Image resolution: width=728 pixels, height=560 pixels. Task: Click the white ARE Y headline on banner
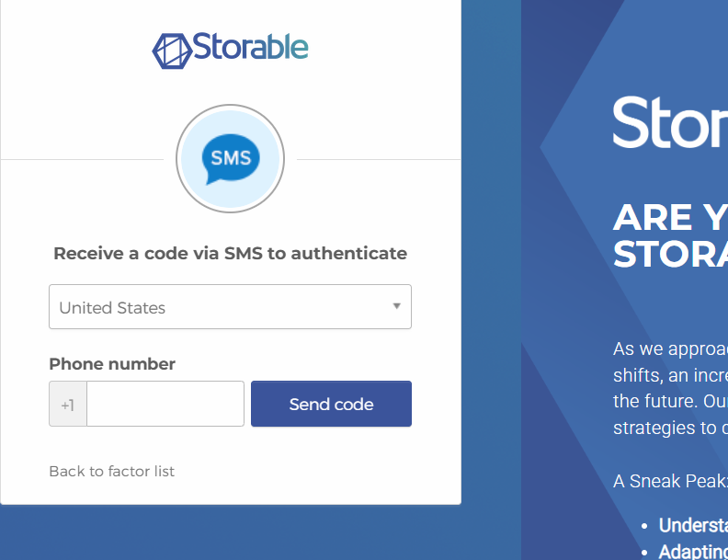[669, 218]
